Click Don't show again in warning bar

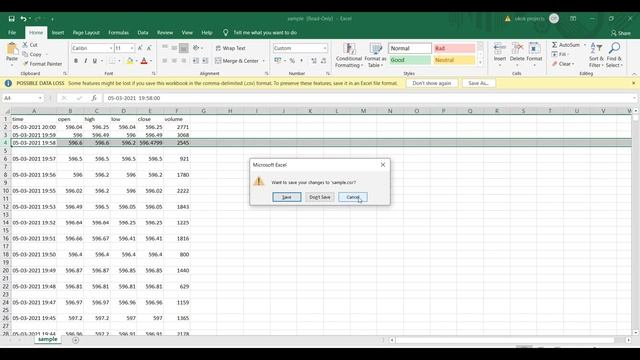pos(431,83)
